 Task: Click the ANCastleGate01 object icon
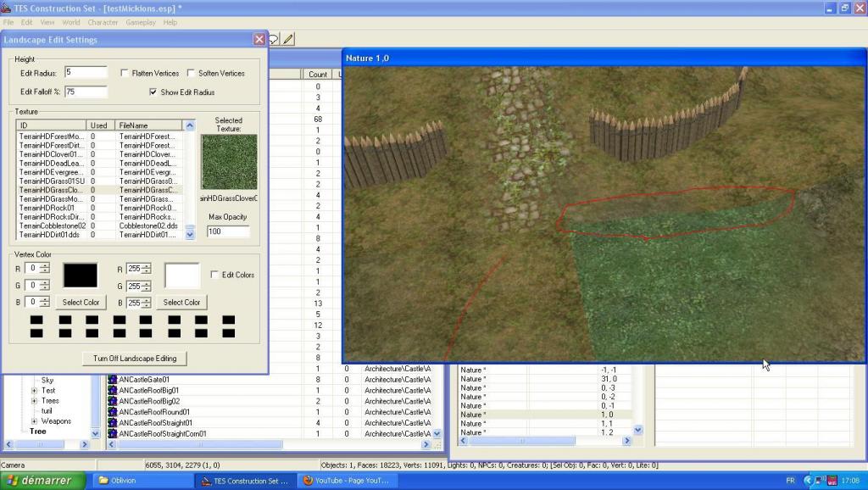tap(113, 379)
